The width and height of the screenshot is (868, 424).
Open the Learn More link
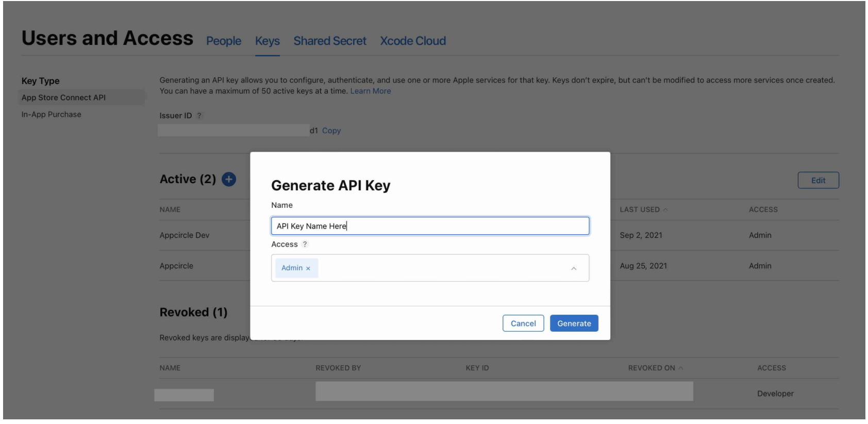pos(371,91)
